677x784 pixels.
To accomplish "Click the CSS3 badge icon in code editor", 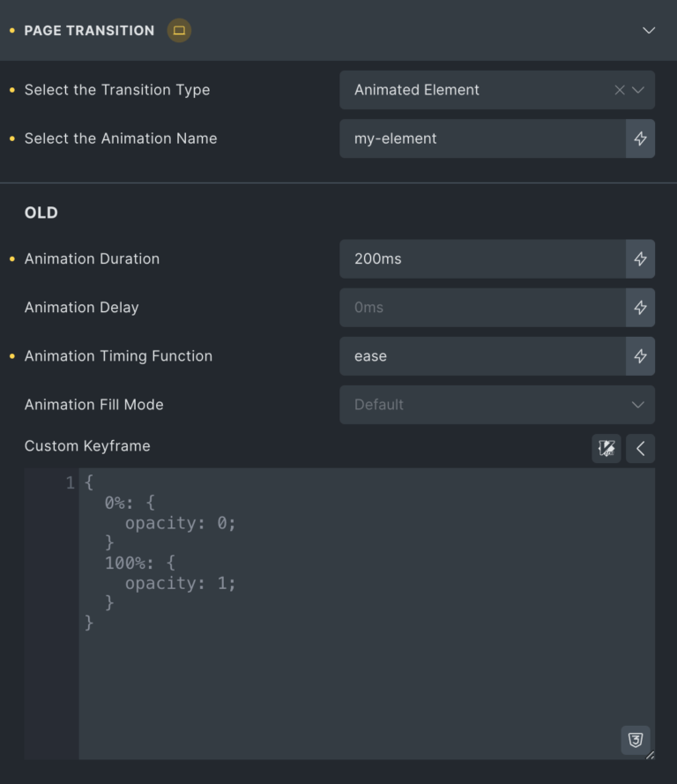I will [x=636, y=740].
